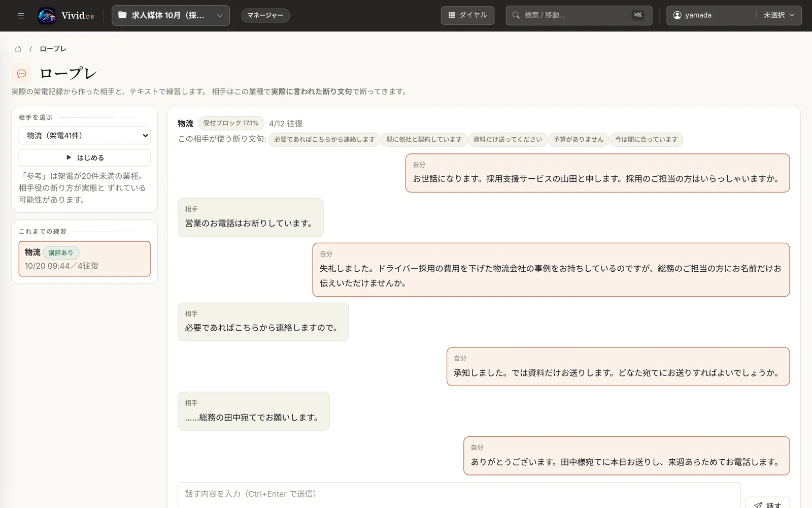Click the send paper-plane icon
This screenshot has width=812, height=508.
tap(758, 505)
